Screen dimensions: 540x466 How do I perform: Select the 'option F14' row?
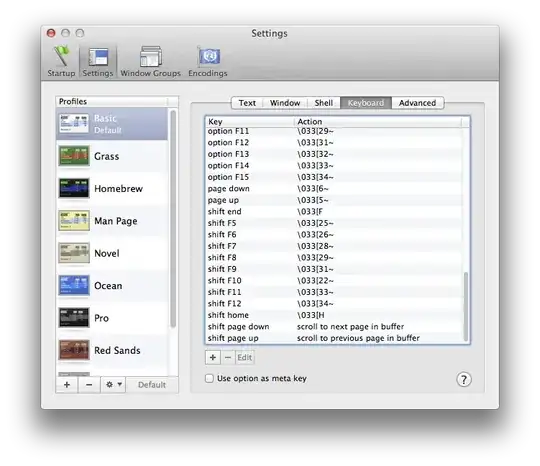(x=334, y=166)
